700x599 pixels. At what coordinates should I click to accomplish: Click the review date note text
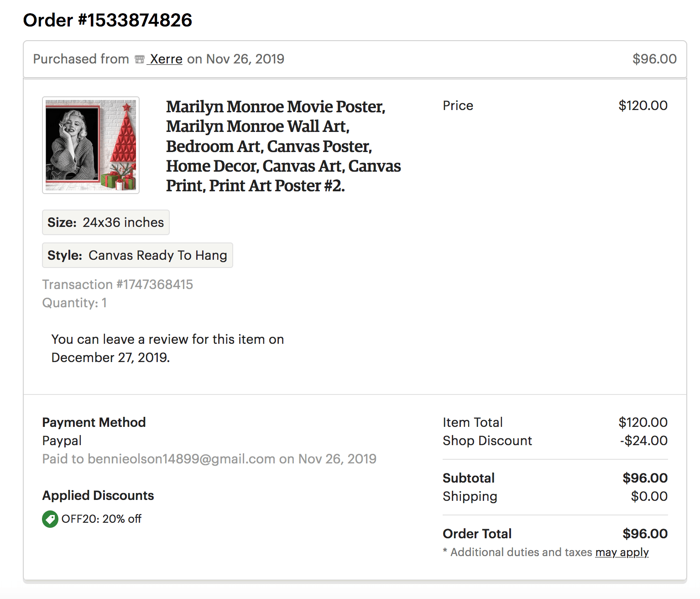point(167,348)
